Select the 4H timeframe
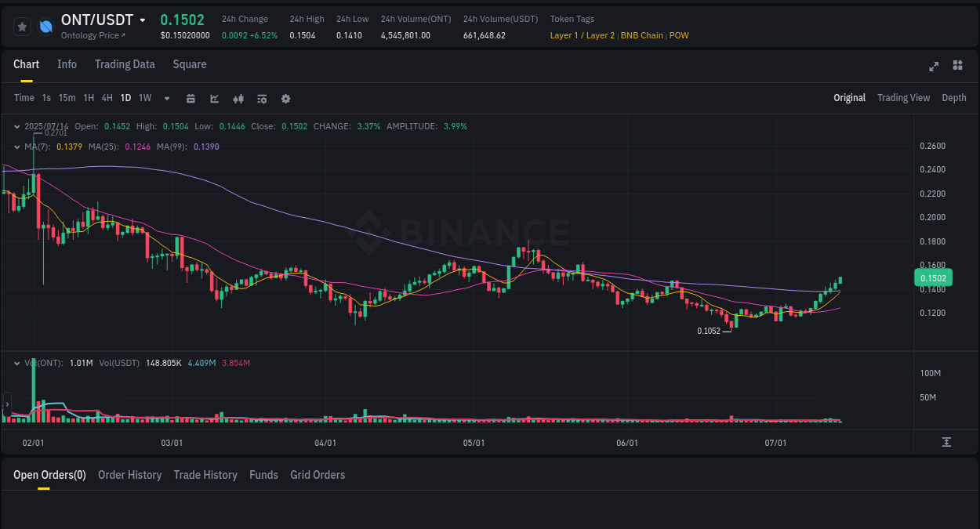Screen dimensions: 980x529 (107, 98)
